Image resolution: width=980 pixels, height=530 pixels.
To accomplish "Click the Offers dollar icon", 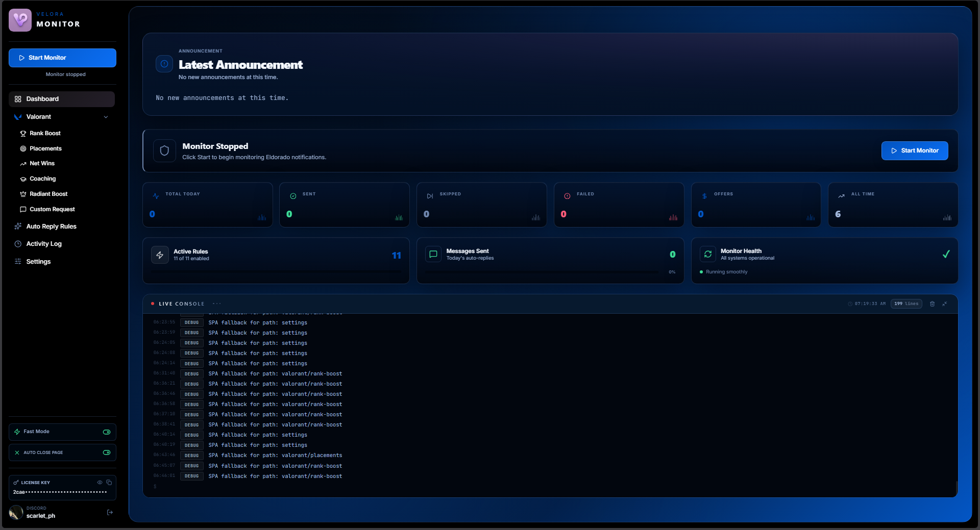I will 704,196.
